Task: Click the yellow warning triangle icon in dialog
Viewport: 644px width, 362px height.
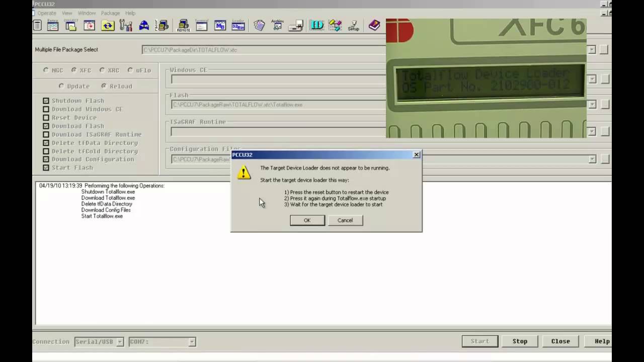Action: pyautogui.click(x=244, y=173)
